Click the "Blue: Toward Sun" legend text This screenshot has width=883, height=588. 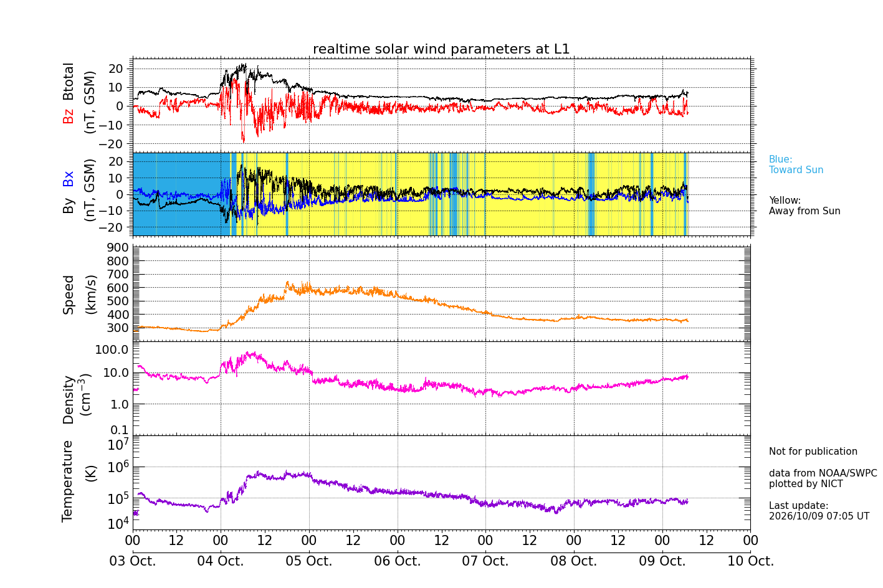pos(796,164)
